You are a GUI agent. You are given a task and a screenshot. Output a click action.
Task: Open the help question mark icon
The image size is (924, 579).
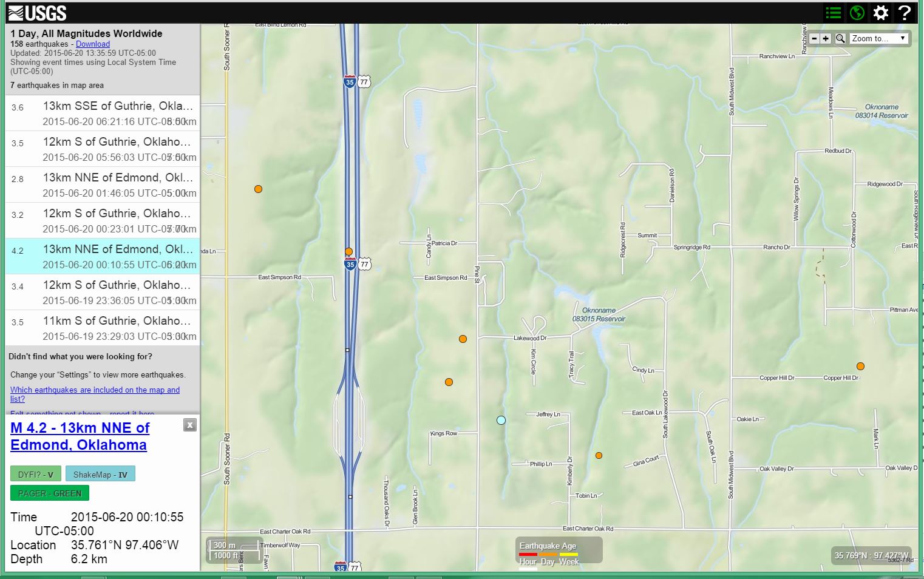[x=905, y=13]
